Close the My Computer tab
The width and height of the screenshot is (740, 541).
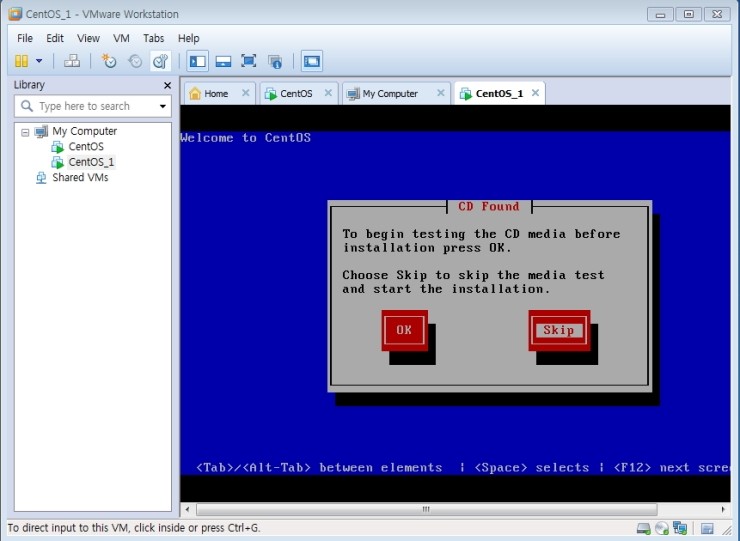pos(440,93)
